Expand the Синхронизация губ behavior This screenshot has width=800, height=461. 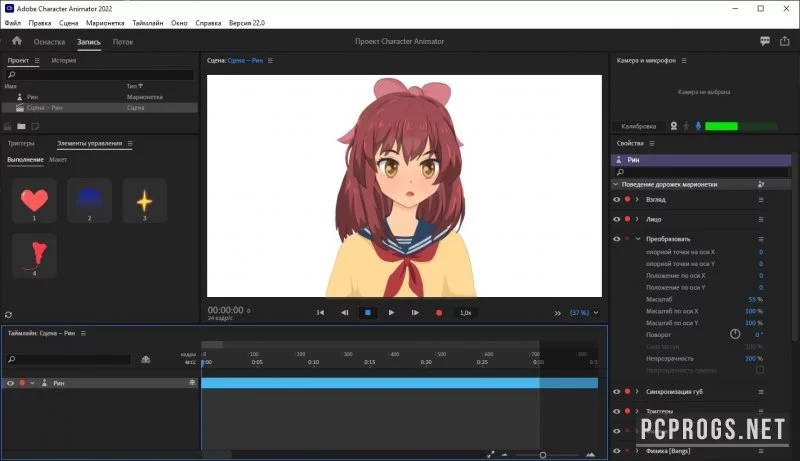(x=637, y=392)
